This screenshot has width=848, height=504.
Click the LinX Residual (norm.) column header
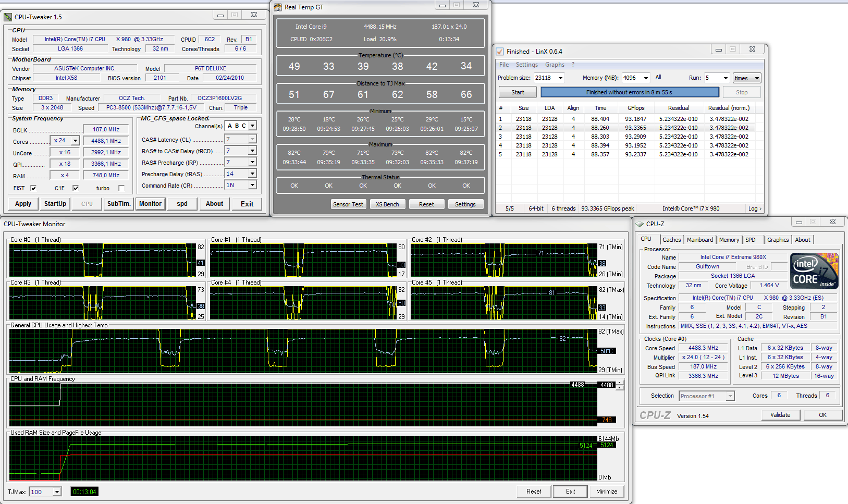(729, 108)
